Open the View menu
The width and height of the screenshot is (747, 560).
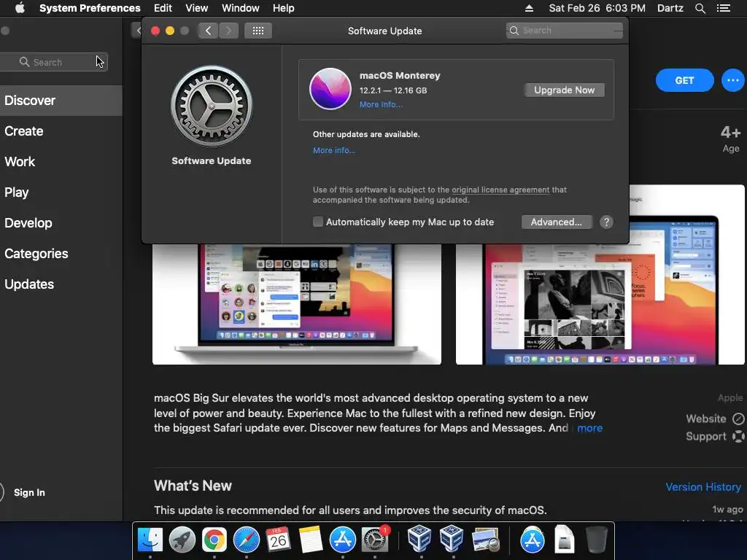(197, 8)
